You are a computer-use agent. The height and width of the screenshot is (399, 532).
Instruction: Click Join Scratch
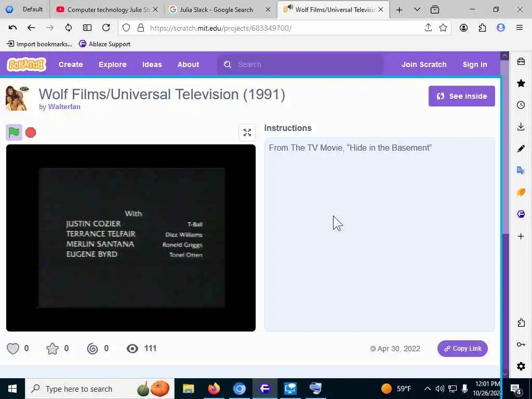pyautogui.click(x=424, y=64)
